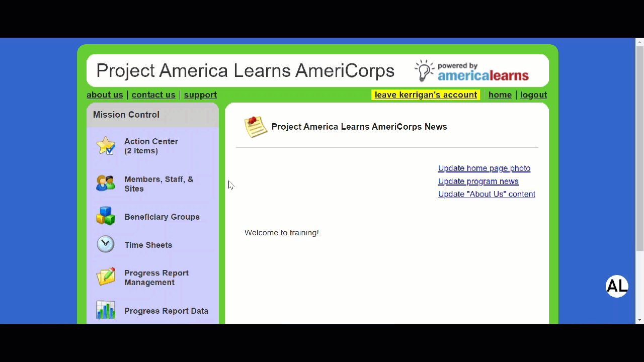Image resolution: width=644 pixels, height=362 pixels.
Task: Open the Action Center (2 items) menu
Action: click(x=151, y=146)
